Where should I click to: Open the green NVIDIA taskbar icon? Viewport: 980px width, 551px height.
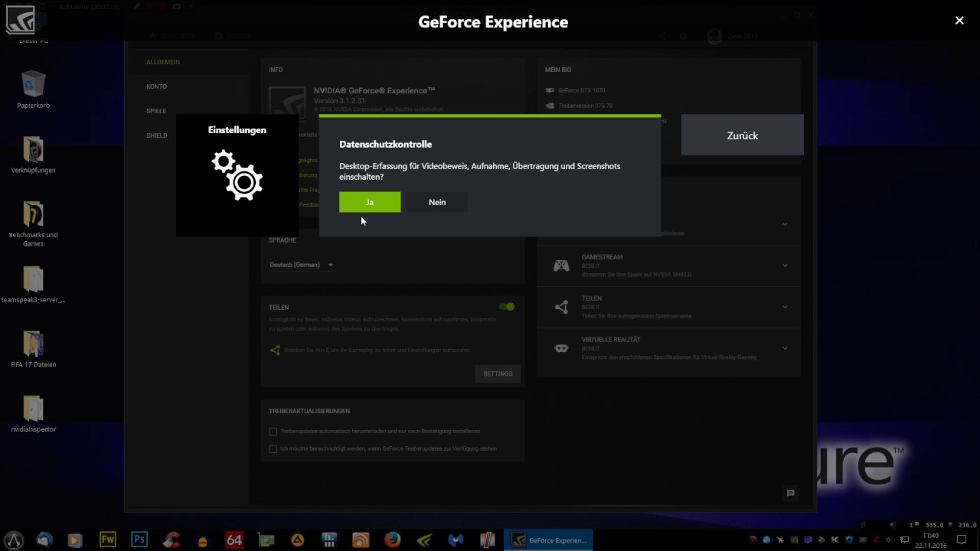click(424, 540)
